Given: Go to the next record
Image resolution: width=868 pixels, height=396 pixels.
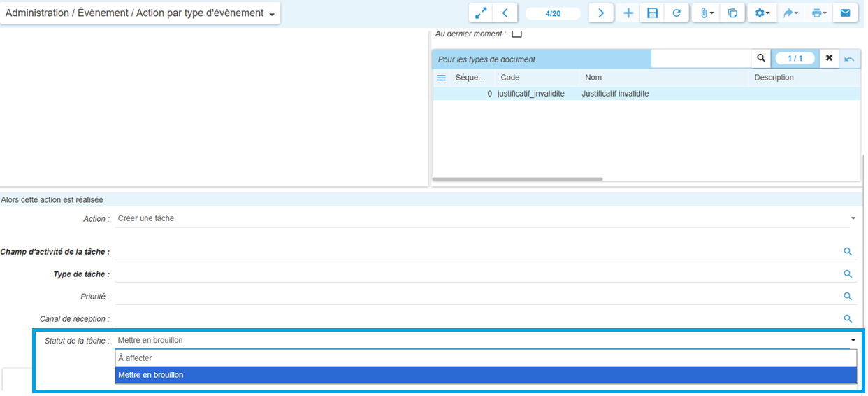Looking at the screenshot, I should coord(600,13).
